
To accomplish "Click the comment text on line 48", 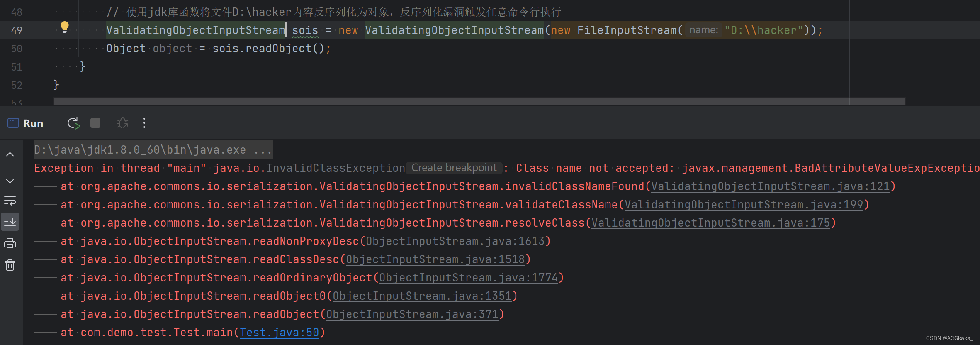I will pyautogui.click(x=334, y=12).
